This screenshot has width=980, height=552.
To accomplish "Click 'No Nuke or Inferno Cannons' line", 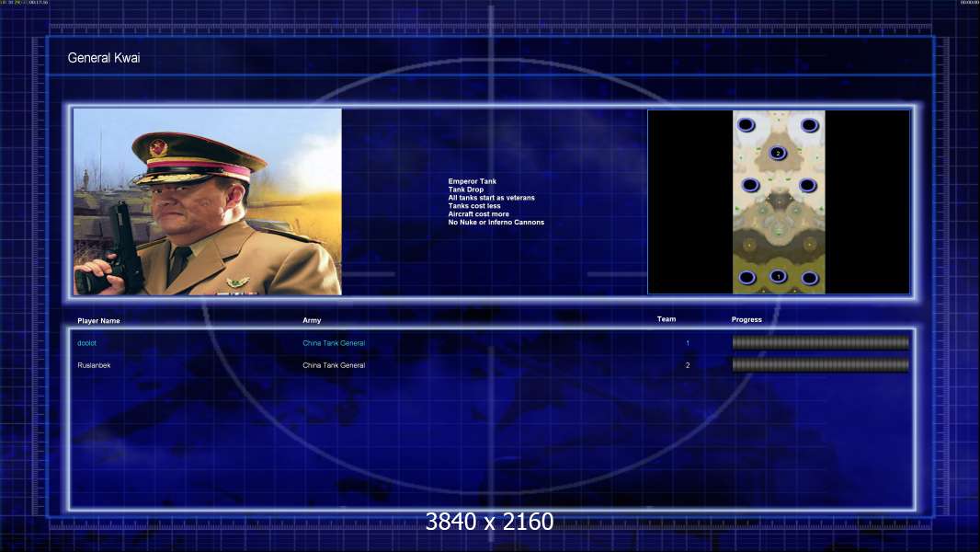I will click(496, 222).
